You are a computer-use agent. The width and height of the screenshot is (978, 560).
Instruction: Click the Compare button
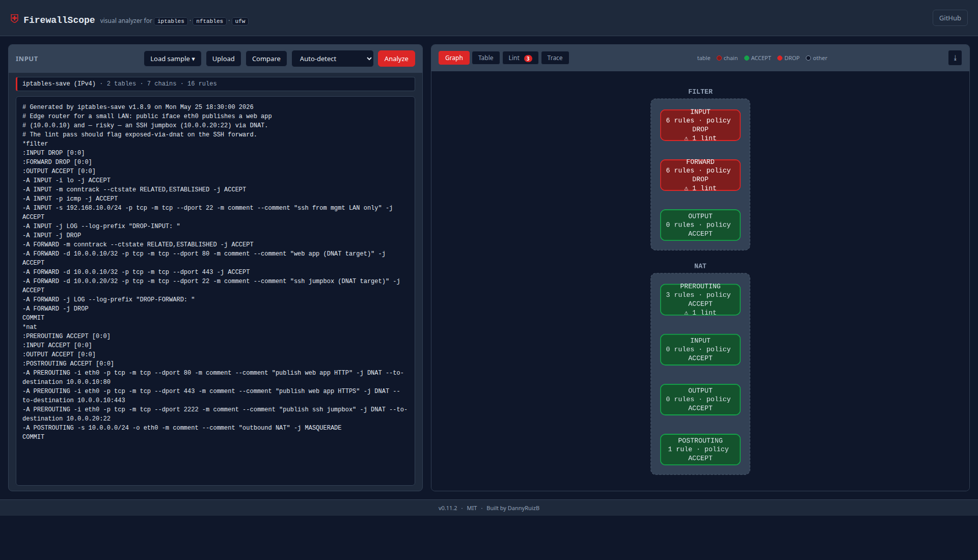pyautogui.click(x=266, y=59)
